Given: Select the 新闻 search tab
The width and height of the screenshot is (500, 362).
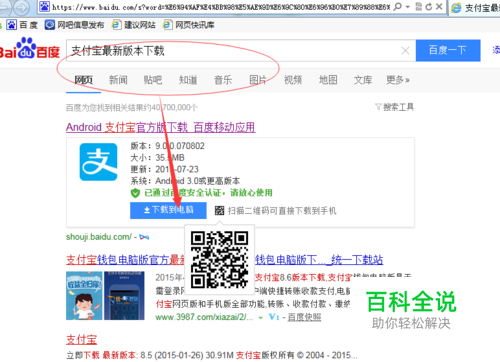Looking at the screenshot, I should tap(118, 80).
